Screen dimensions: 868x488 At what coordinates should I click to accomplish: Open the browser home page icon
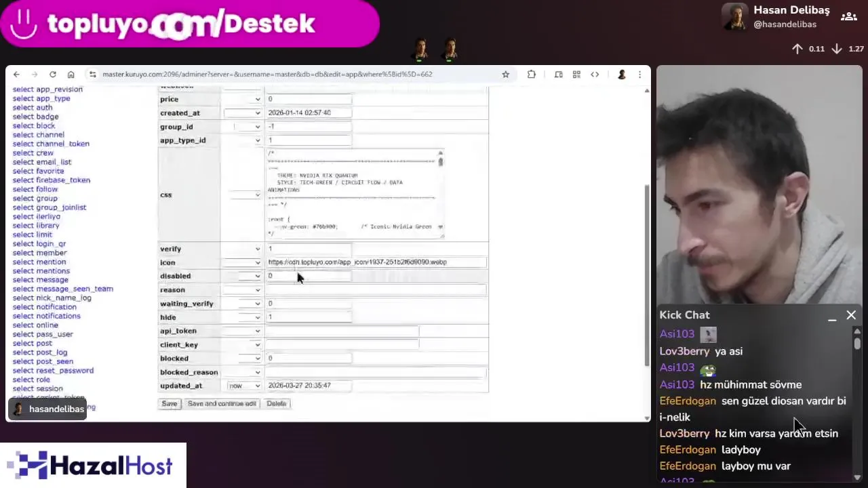click(71, 75)
